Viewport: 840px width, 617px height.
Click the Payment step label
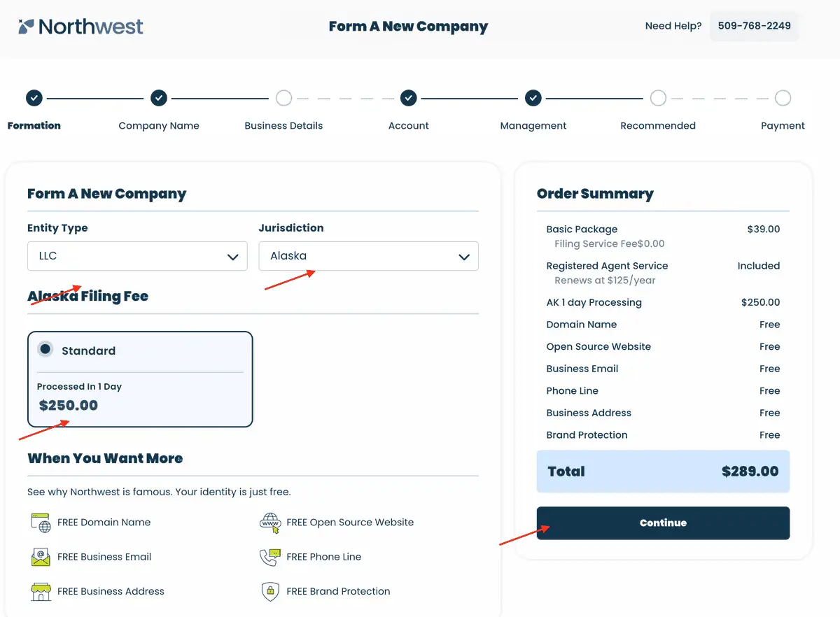(783, 126)
